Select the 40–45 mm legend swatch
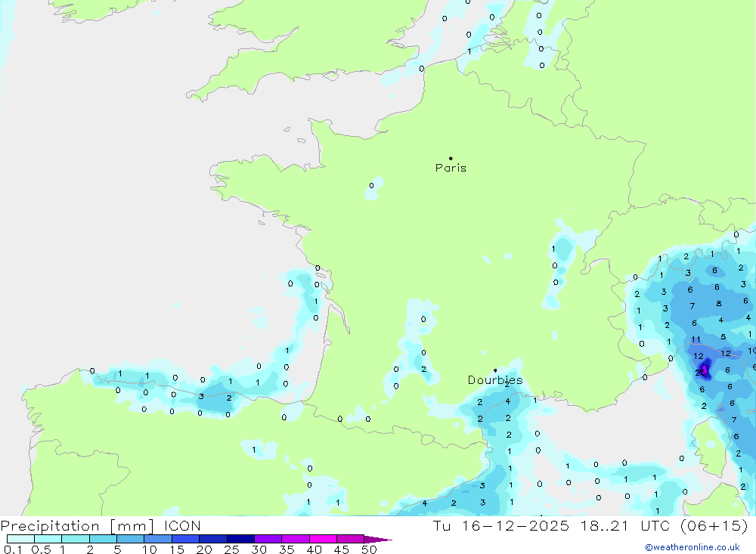This screenshot has height=554, width=756. coord(323,539)
